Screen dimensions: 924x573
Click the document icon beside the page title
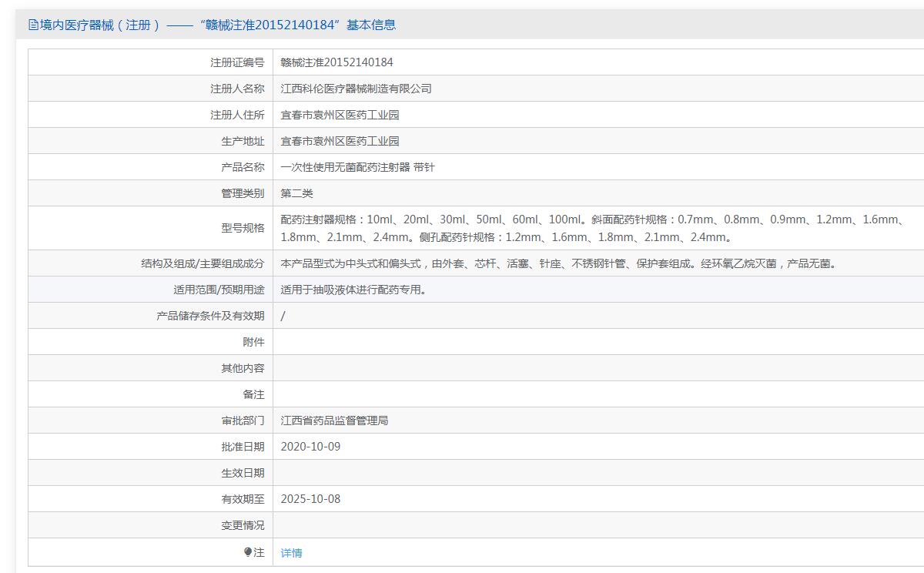pos(33,25)
